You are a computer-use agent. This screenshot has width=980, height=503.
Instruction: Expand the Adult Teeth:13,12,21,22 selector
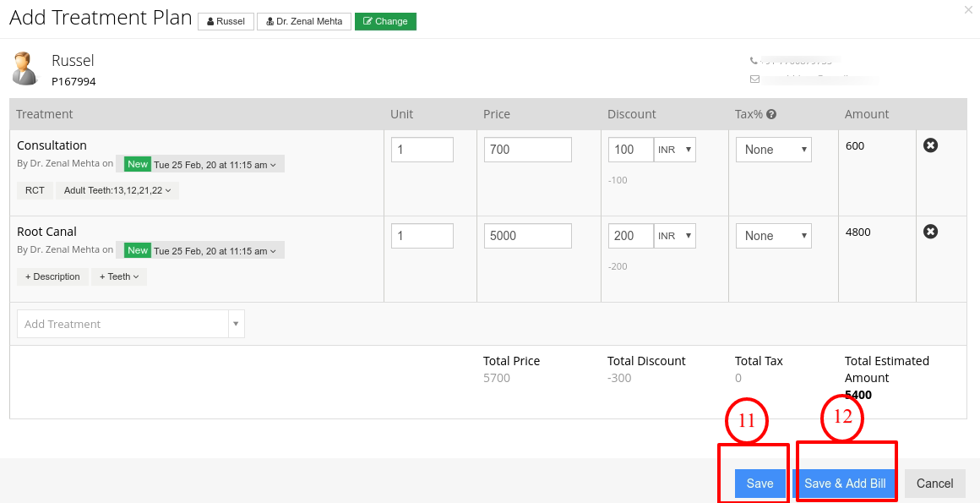click(117, 190)
